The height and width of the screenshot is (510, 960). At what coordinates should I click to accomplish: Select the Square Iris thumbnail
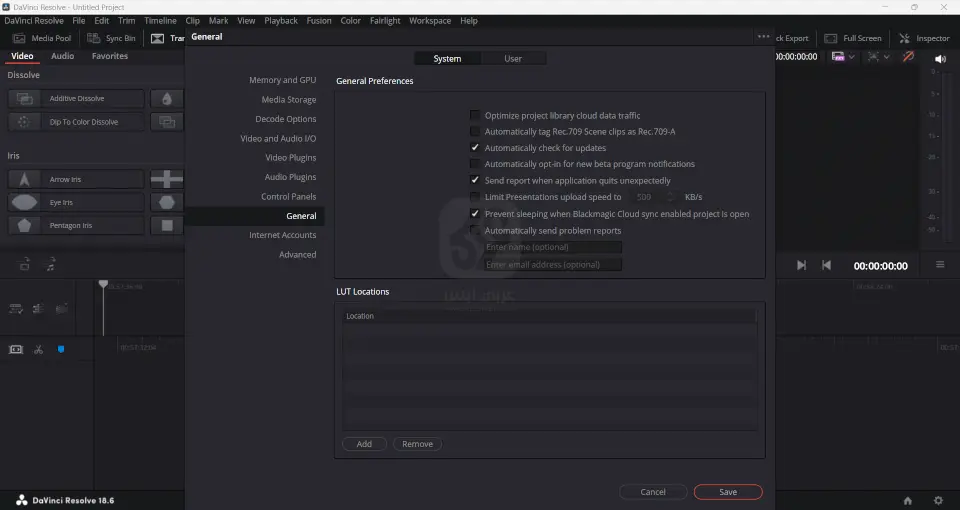(x=167, y=225)
